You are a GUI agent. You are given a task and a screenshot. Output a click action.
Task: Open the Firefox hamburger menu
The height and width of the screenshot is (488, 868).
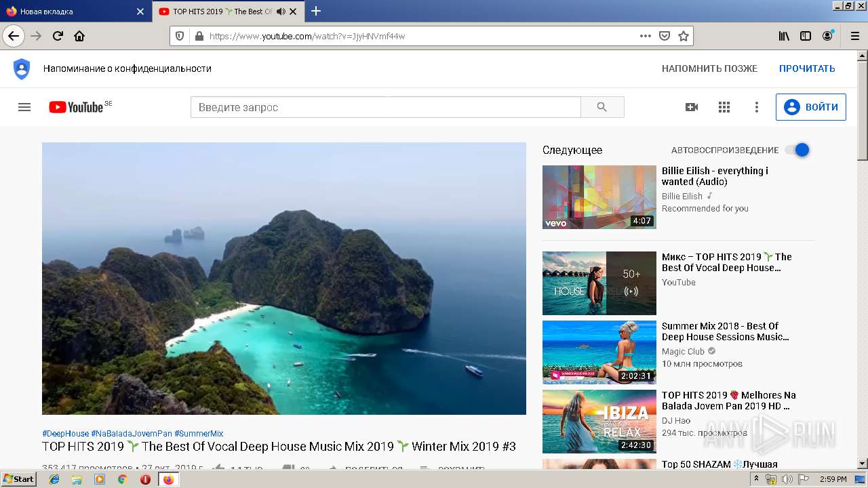click(x=854, y=36)
